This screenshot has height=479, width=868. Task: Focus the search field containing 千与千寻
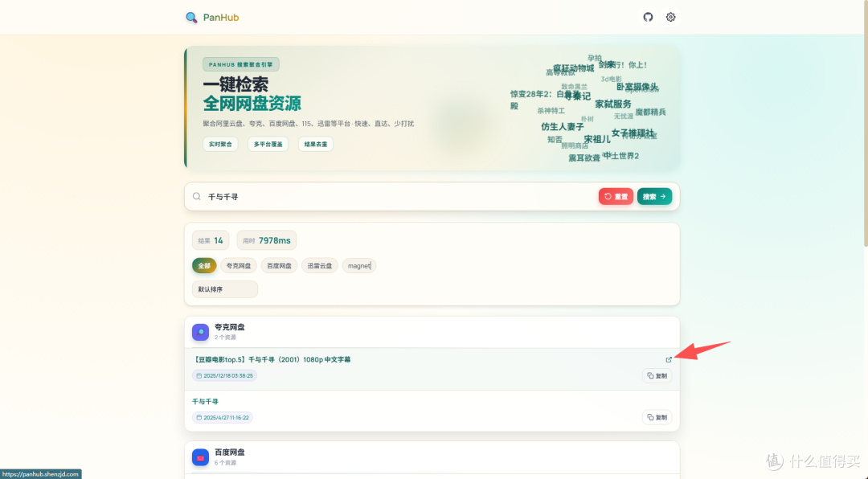pos(399,197)
